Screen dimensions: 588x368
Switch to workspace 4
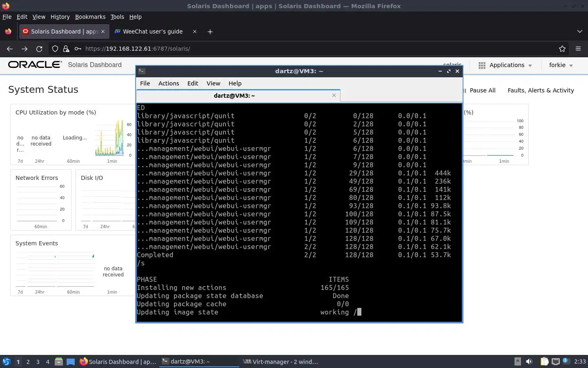click(x=47, y=361)
